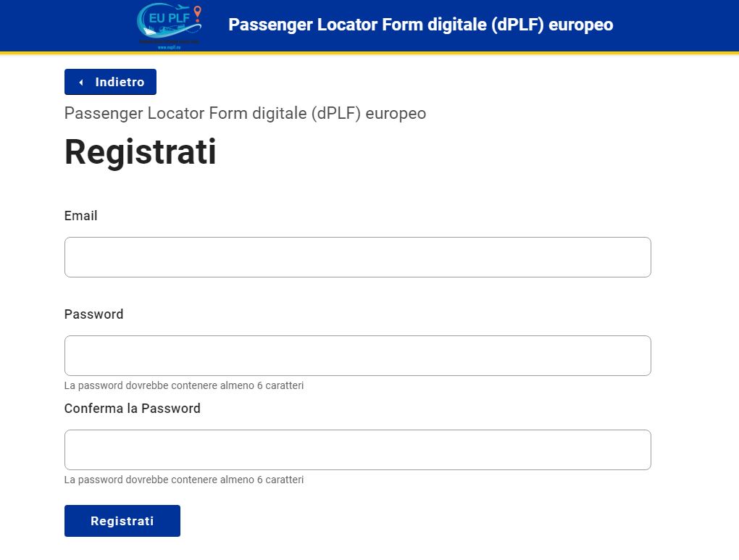This screenshot has height=560, width=739.
Task: Click the large Registrati page heading
Action: tap(141, 152)
